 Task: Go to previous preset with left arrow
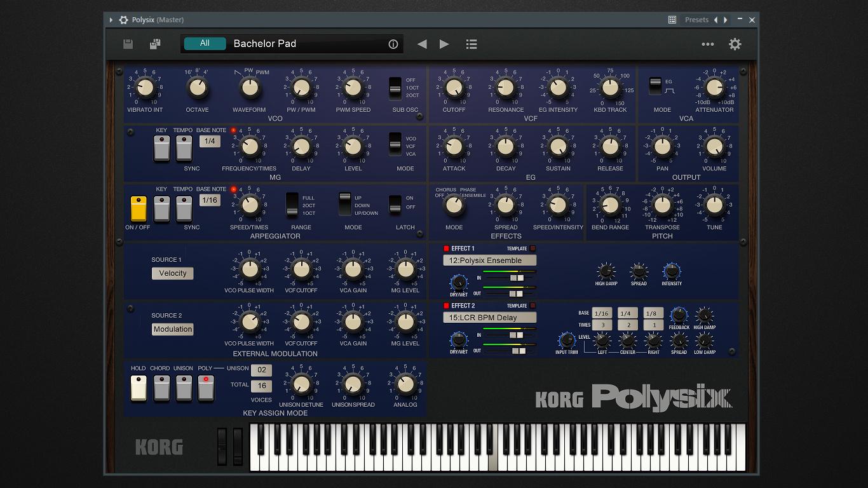pos(421,44)
